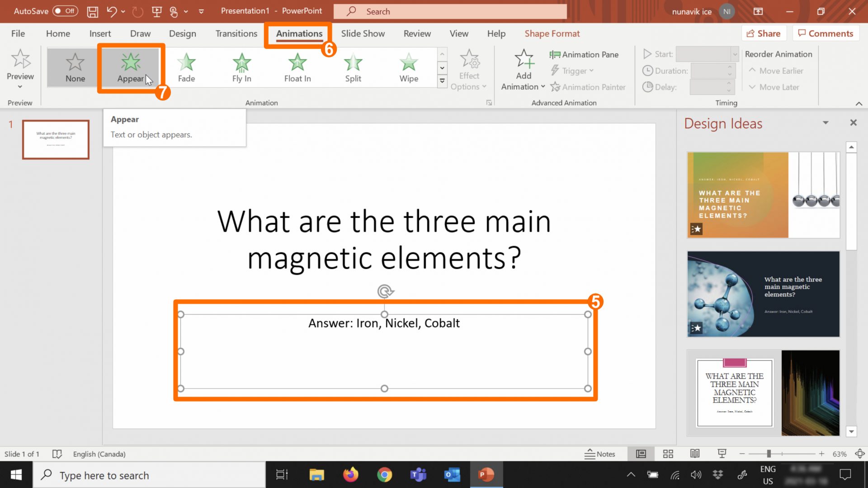Show the Notes pane

point(600,454)
